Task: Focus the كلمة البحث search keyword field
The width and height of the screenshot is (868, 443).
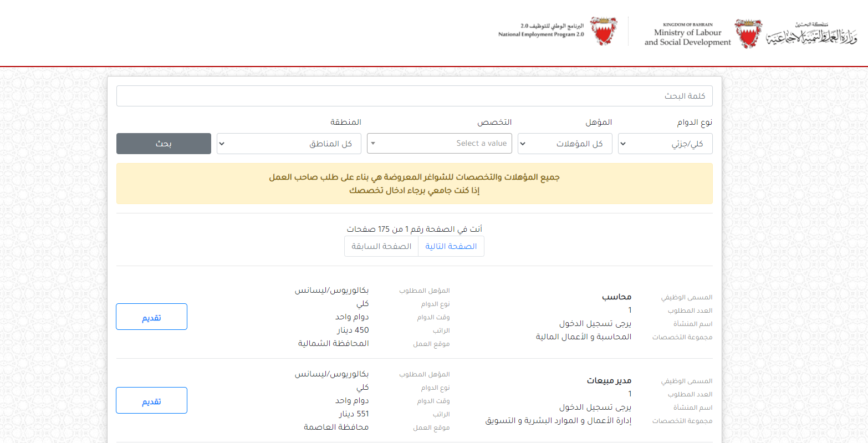Action: (x=414, y=96)
